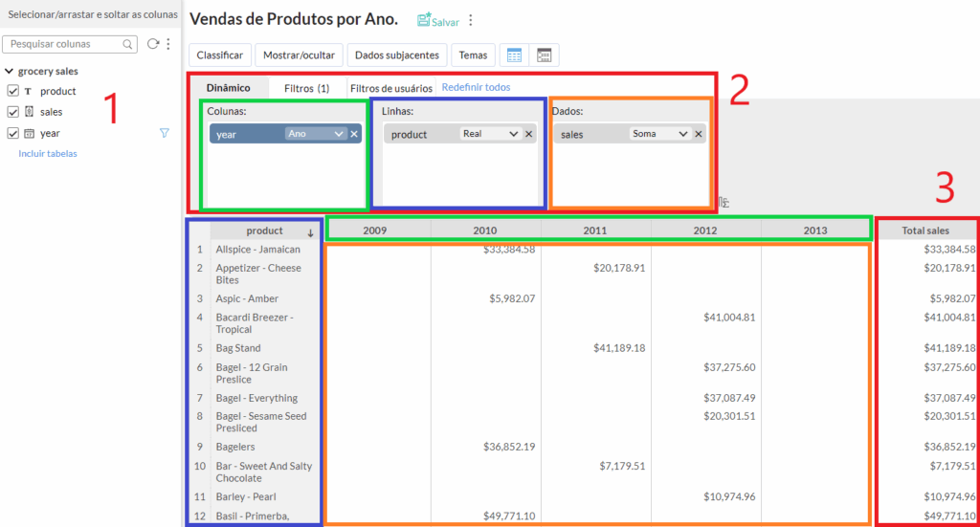980x527 pixels.
Task: Uncheck the product column checkbox
Action: [x=12, y=91]
